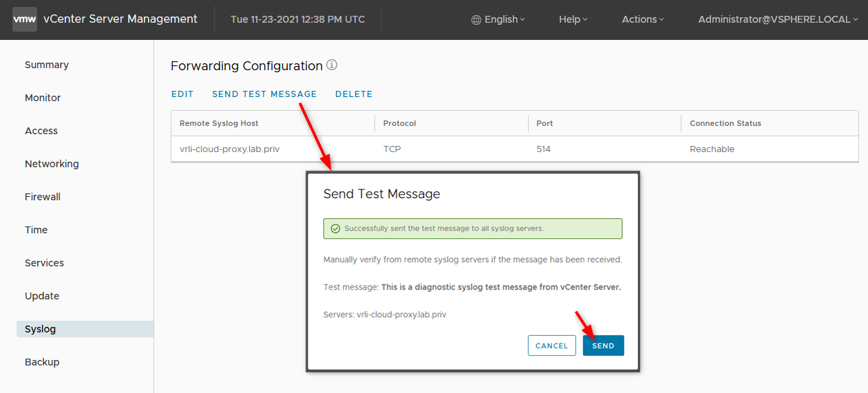Image resolution: width=868 pixels, height=393 pixels.
Task: Click the SEND button in dialog
Action: [x=603, y=346]
